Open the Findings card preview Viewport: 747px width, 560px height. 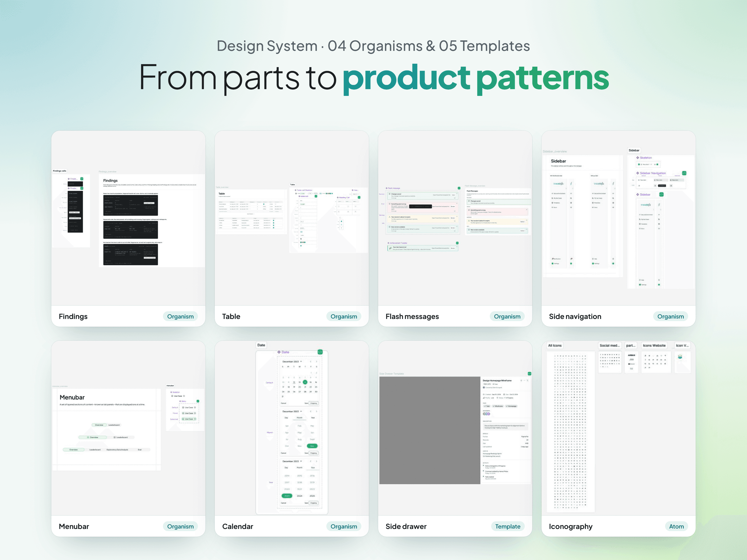[x=128, y=218]
